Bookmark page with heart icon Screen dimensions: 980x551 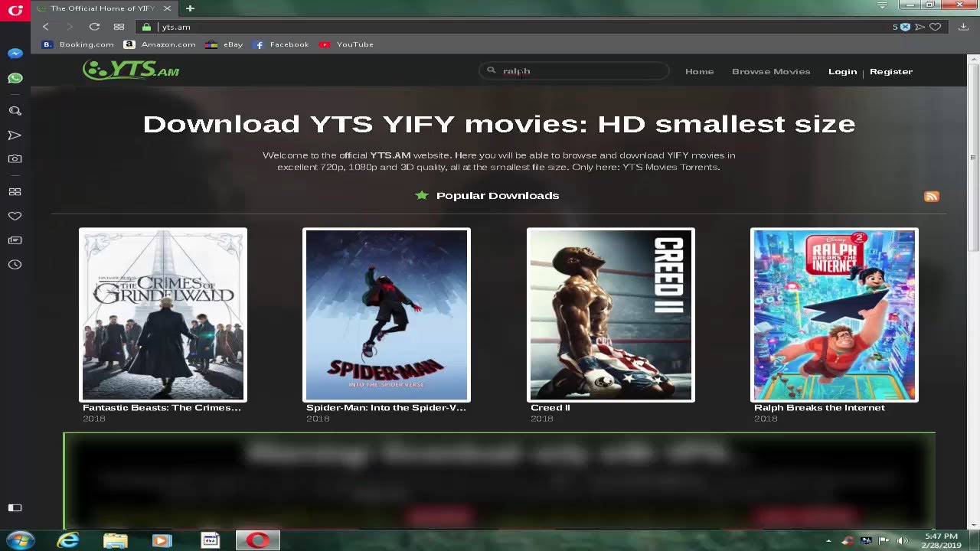[935, 27]
